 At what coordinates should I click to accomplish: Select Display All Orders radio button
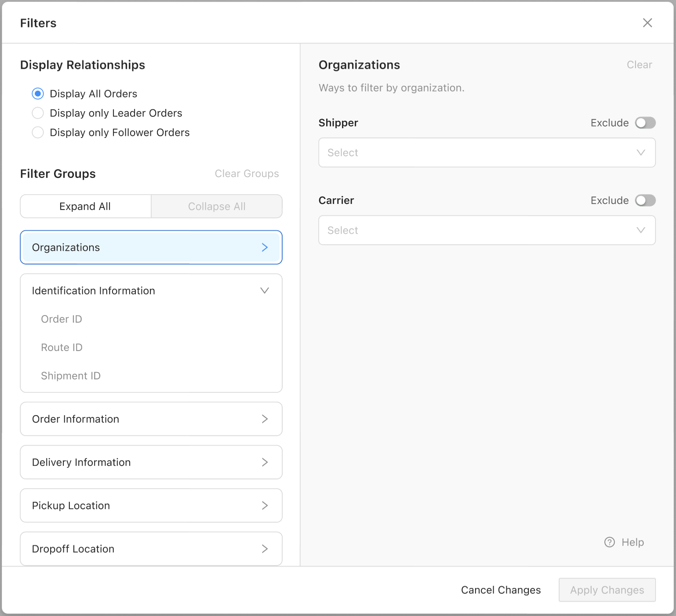click(38, 94)
